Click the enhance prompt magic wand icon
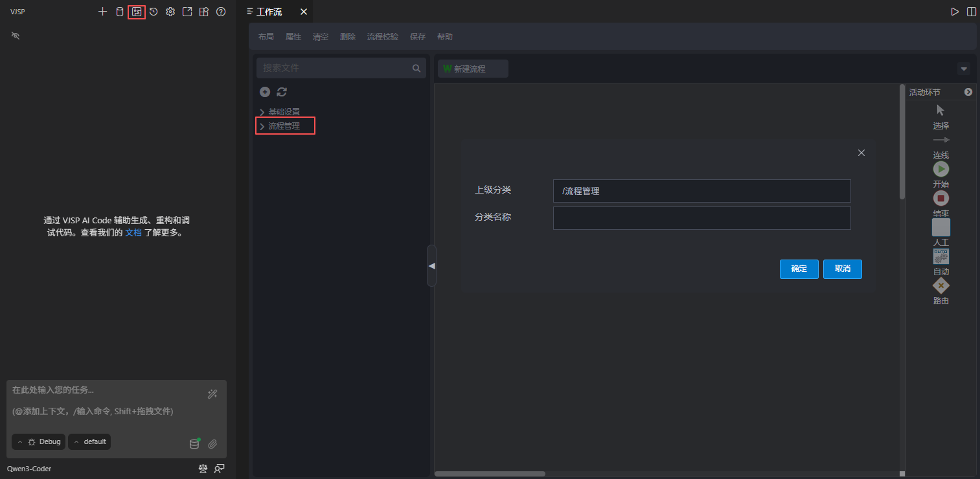980x479 pixels. coord(212,394)
